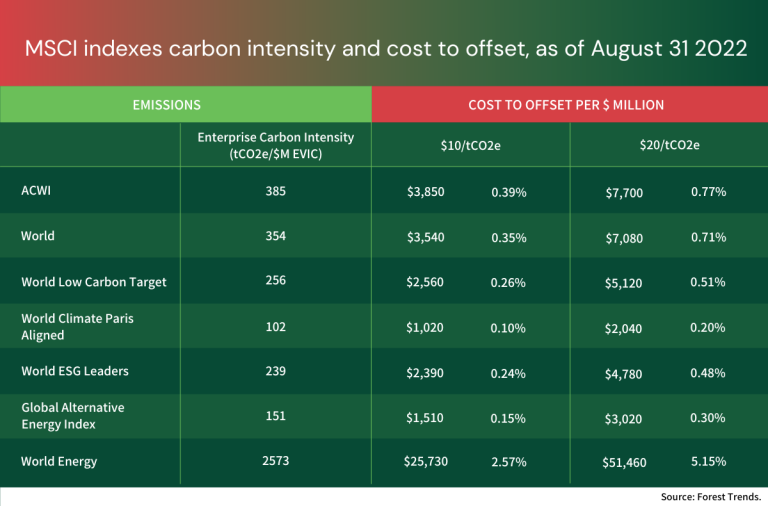The height and width of the screenshot is (506, 768).
Task: Click the chart title about MSCI indexes
Action: click(x=384, y=49)
